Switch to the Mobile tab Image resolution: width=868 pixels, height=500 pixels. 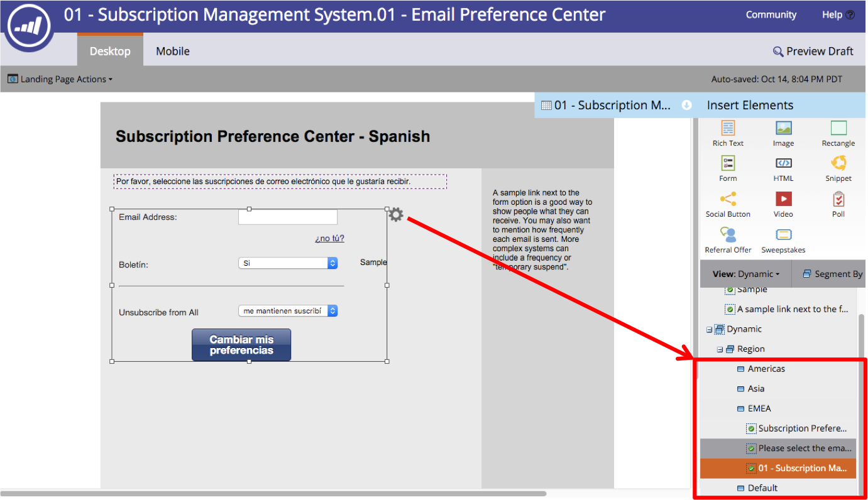[x=172, y=52]
